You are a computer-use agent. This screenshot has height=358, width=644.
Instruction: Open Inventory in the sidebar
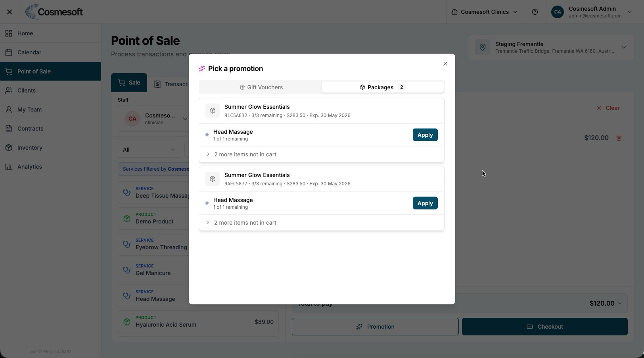tap(50, 148)
